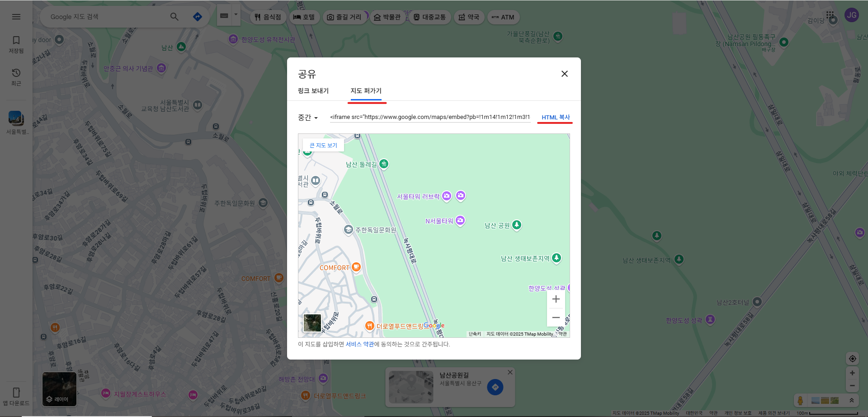Viewport: 868px width, 417px height.
Task: Click the iframe embed code field
Action: (x=430, y=117)
